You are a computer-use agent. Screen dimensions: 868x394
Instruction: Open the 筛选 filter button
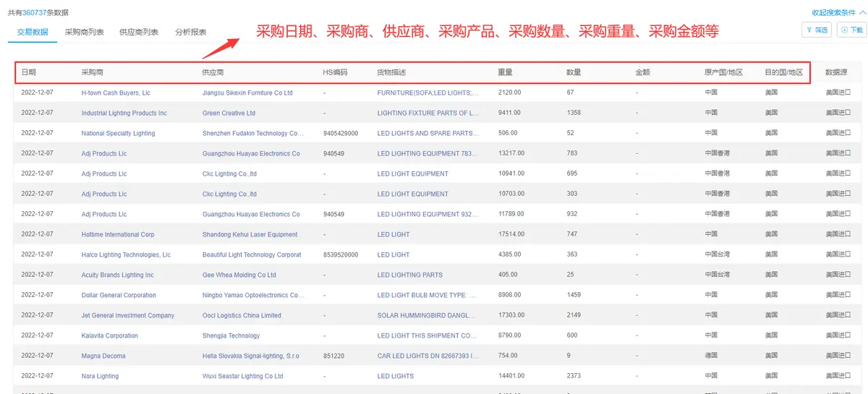817,30
